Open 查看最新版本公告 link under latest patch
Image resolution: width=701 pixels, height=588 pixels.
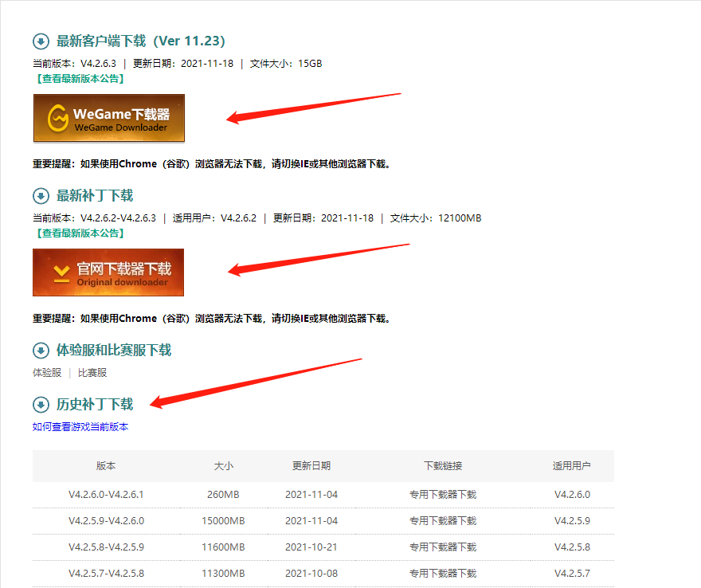pos(80,233)
